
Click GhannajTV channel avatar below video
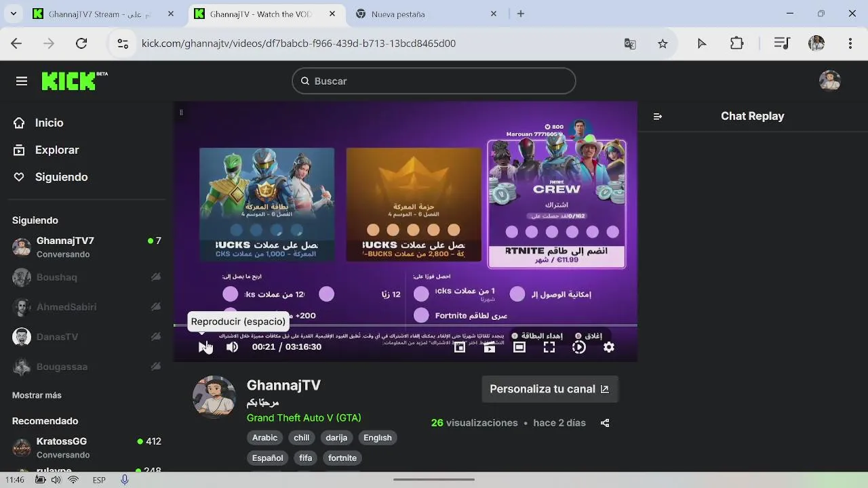[214, 396]
